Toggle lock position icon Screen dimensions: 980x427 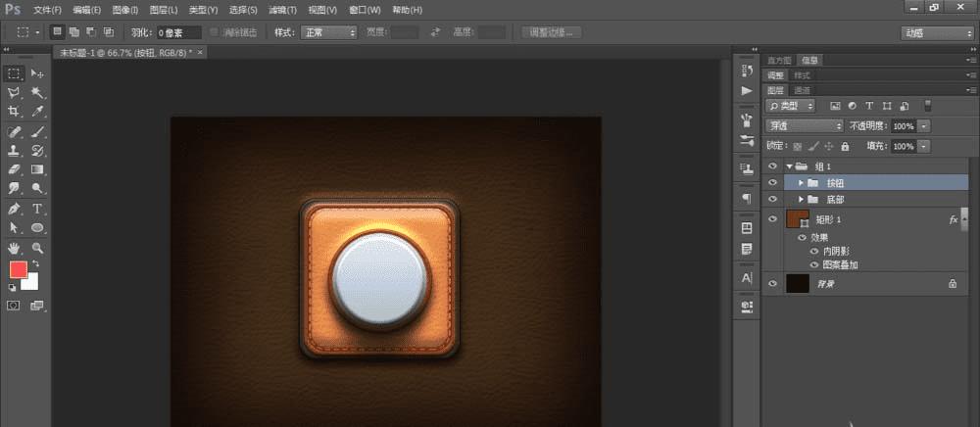(829, 146)
